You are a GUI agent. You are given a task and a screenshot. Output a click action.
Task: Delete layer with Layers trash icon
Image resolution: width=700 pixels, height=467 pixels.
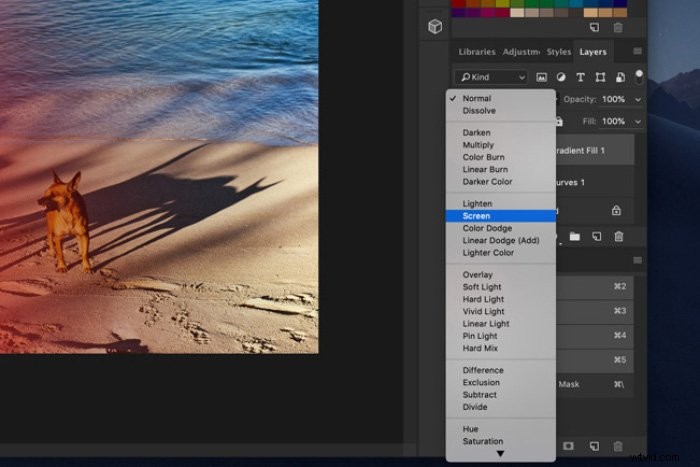(618, 237)
